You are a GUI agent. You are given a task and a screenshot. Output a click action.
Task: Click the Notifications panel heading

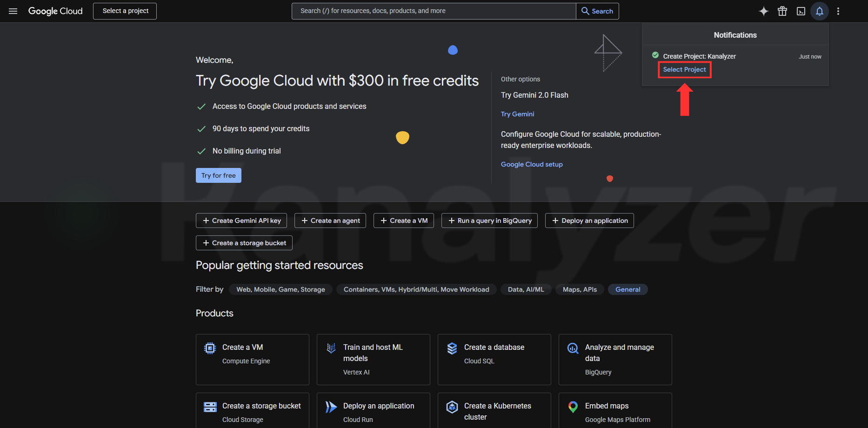[735, 35]
